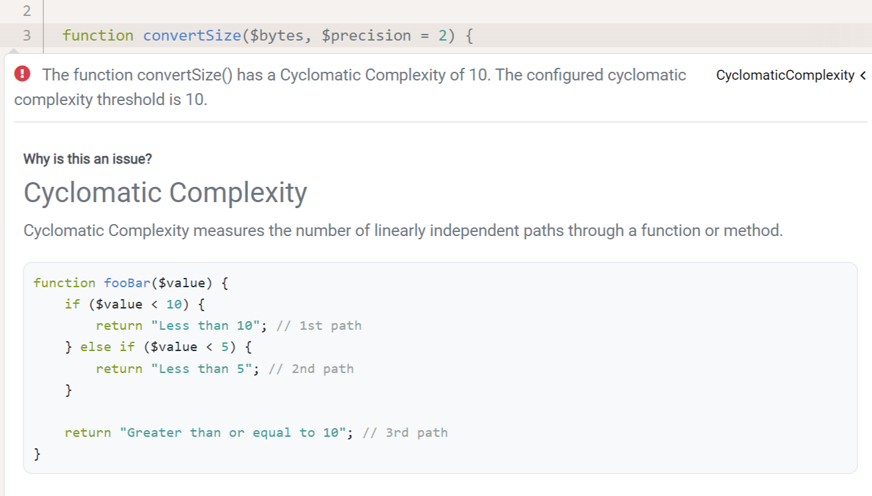Click the "// 3rd path" comment

405,433
